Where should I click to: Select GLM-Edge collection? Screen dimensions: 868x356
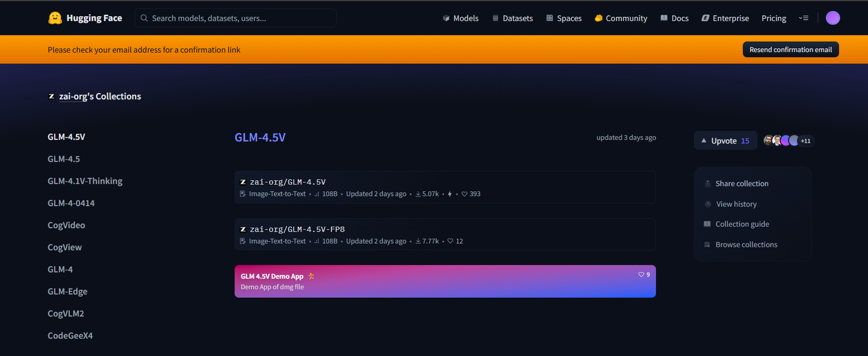pyautogui.click(x=67, y=291)
